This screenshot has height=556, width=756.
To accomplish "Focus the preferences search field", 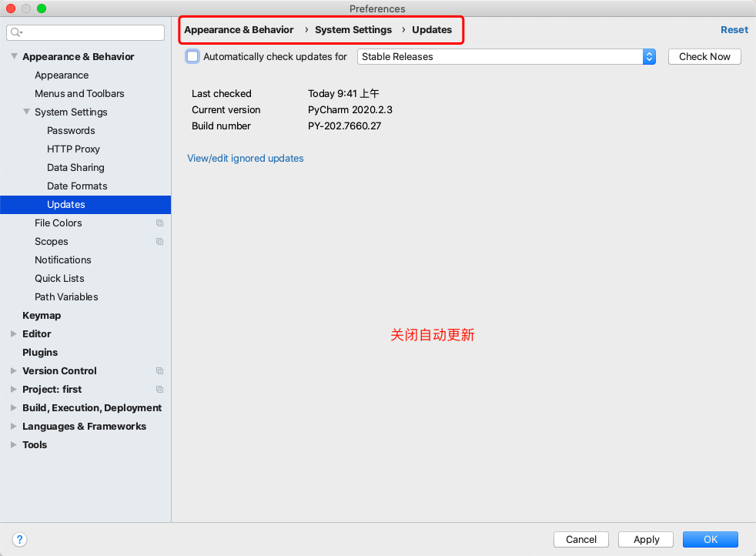I will tap(85, 32).
